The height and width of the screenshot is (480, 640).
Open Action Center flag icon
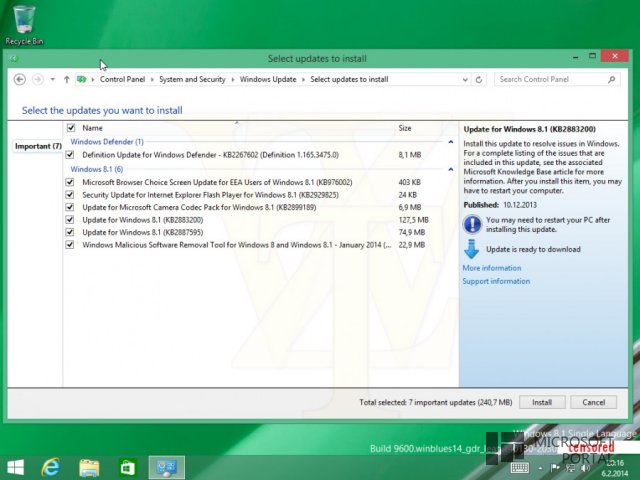[x=555, y=468]
